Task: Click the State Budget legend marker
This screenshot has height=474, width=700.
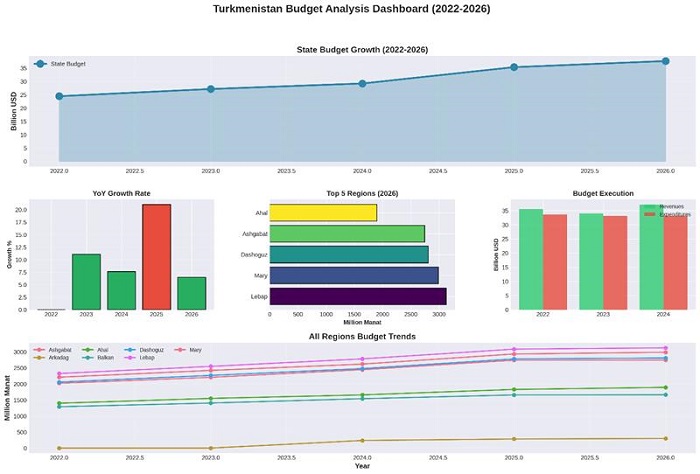Action: (40, 63)
